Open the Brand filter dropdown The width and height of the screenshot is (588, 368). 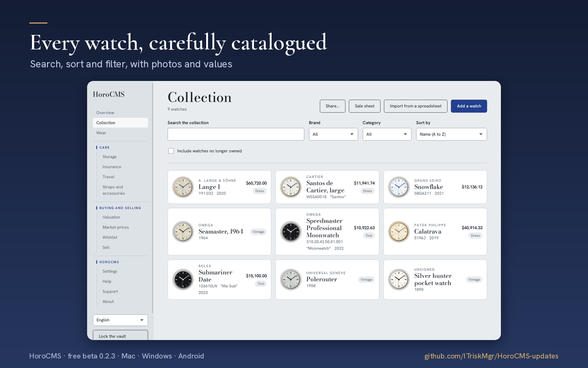pos(333,134)
